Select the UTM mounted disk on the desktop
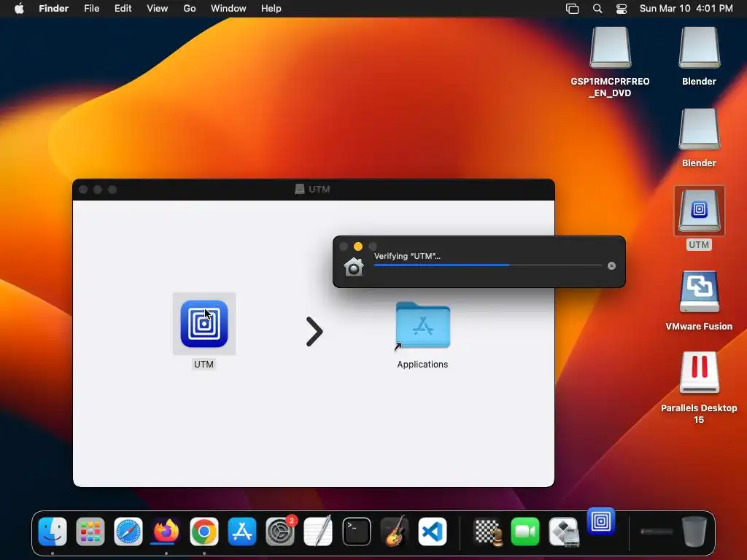747x560 pixels. click(699, 211)
